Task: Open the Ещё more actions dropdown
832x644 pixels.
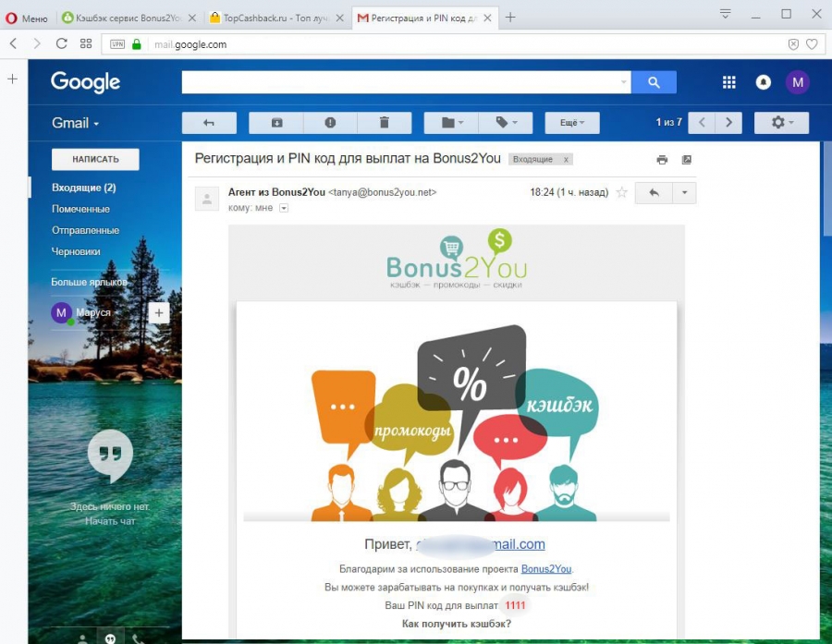Action: tap(572, 123)
